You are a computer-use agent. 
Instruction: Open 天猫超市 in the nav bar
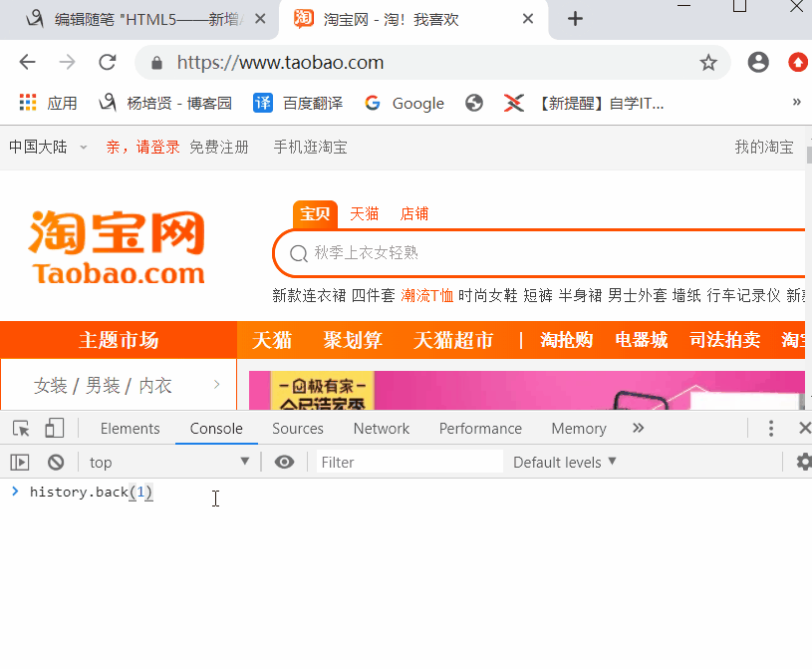point(453,340)
